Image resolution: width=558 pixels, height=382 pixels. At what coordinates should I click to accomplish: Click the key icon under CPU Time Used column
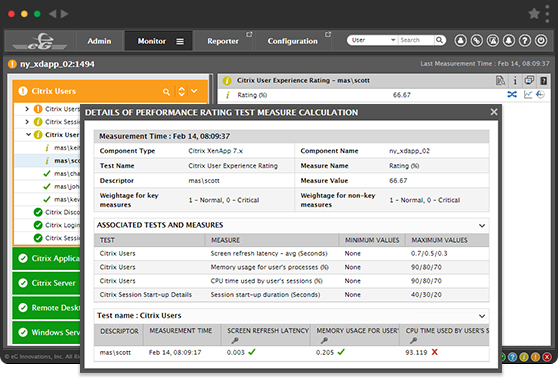tap(413, 340)
